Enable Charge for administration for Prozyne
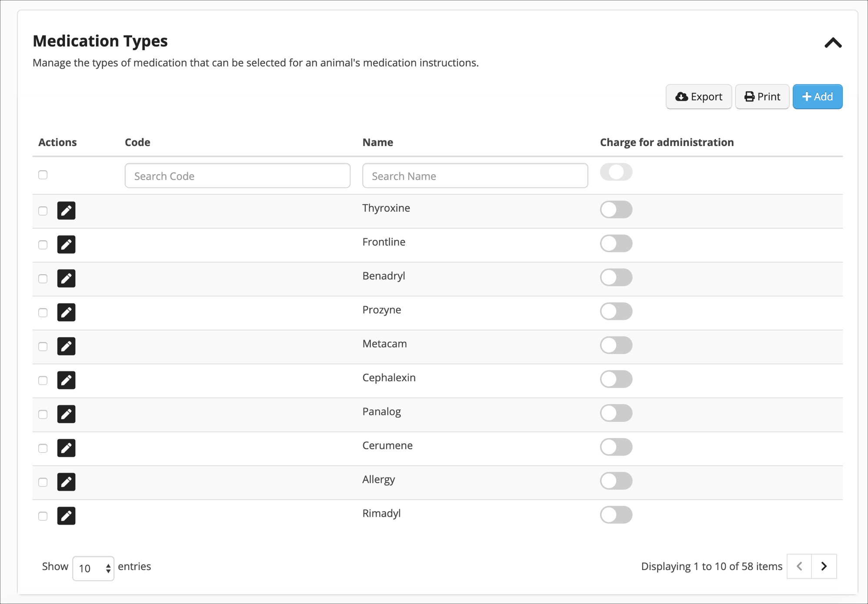868x604 pixels. tap(616, 311)
